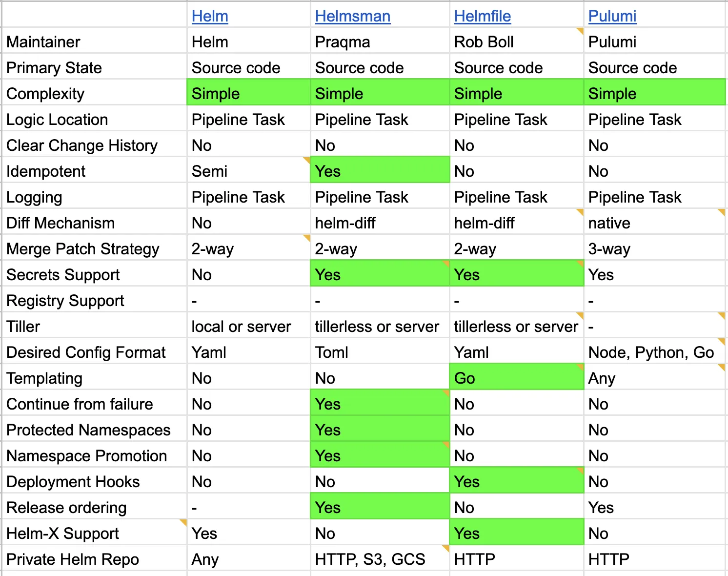
Task: Open the Helmsman header link
Action: [352, 16]
